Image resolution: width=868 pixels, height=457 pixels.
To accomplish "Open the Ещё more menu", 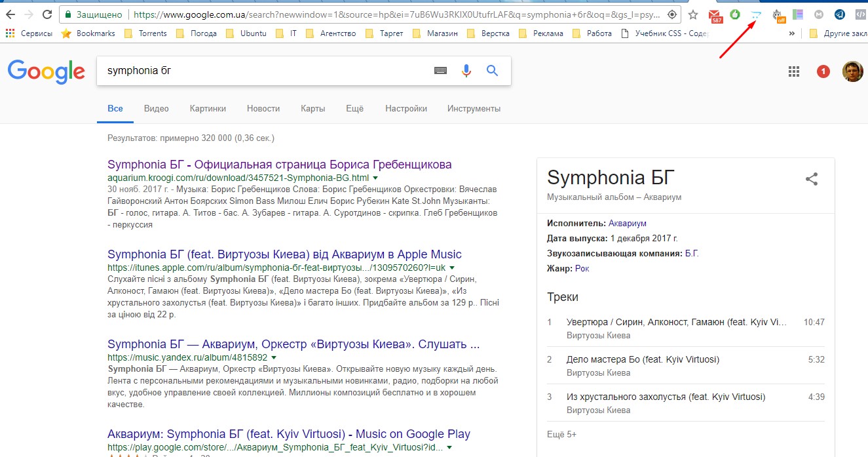I will coord(354,108).
